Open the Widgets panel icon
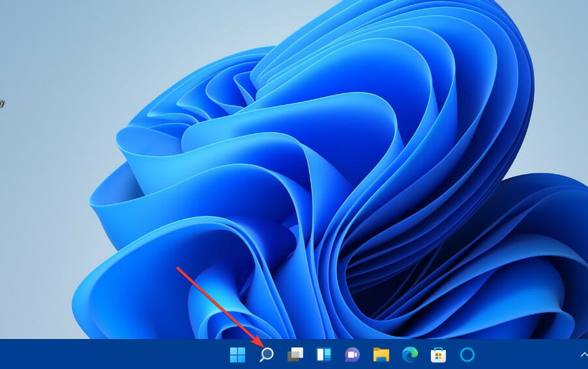 324,355
